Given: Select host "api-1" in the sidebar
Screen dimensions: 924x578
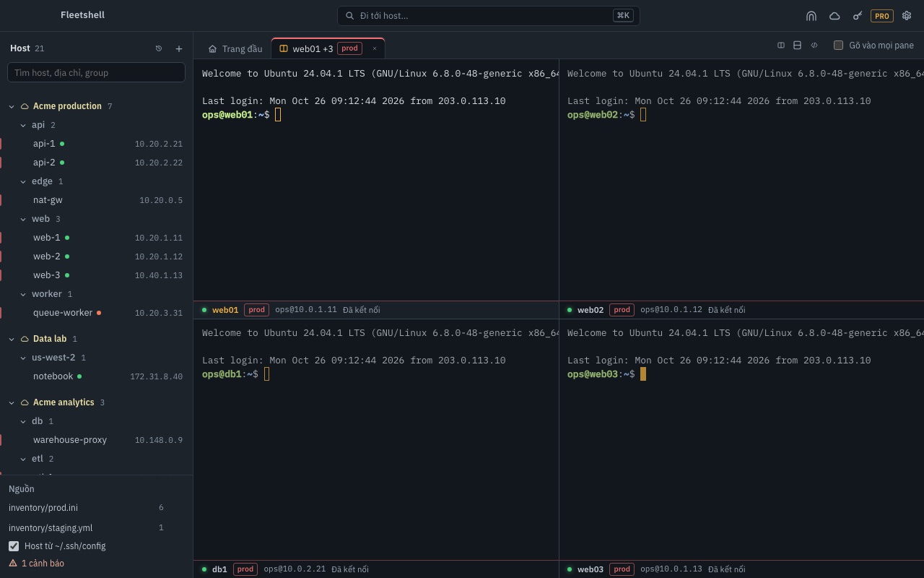Looking at the screenshot, I should point(96,144).
